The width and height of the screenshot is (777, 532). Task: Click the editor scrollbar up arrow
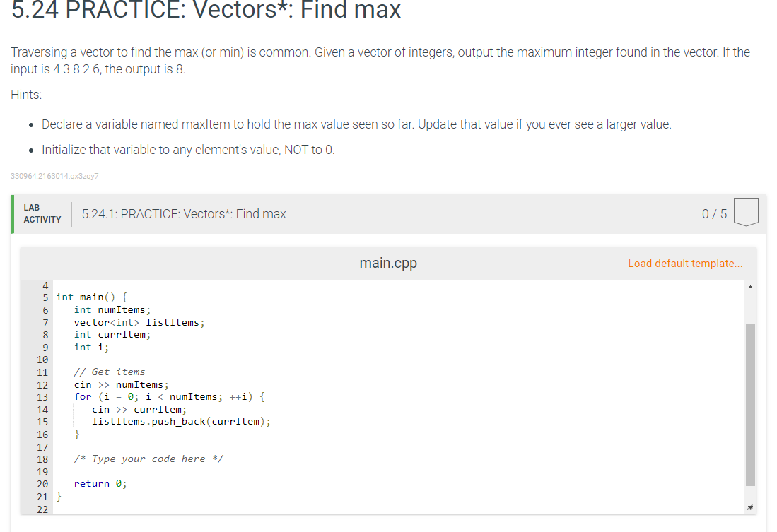(x=750, y=288)
